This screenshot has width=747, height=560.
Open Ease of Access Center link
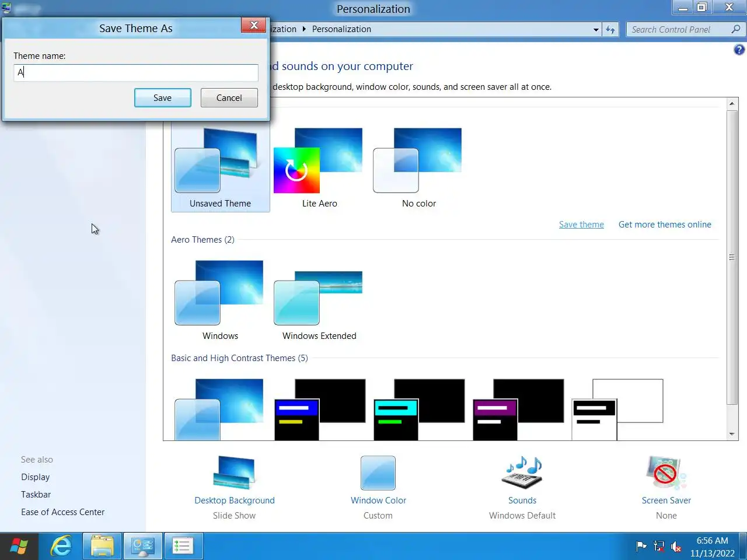point(63,512)
